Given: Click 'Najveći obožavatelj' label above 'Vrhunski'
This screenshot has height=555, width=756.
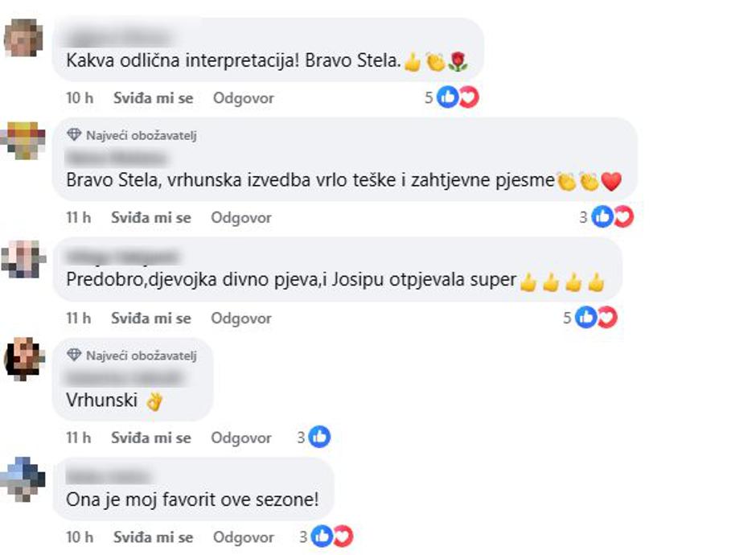Looking at the screenshot, I should click(141, 355).
